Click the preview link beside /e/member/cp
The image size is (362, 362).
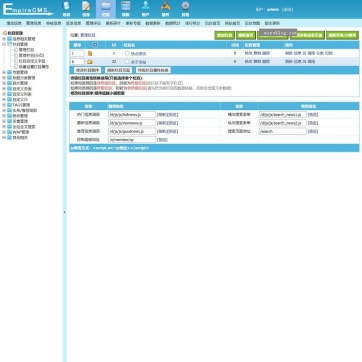point(162,140)
